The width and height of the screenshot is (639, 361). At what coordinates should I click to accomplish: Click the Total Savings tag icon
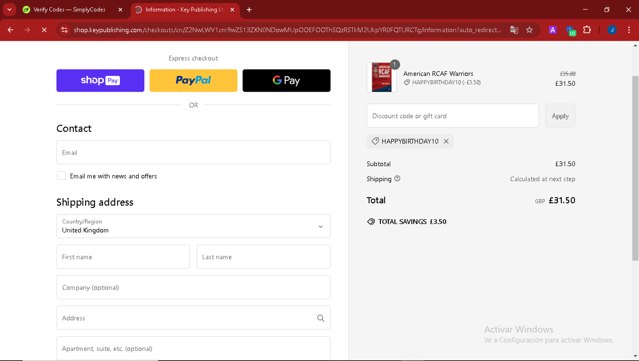371,221
